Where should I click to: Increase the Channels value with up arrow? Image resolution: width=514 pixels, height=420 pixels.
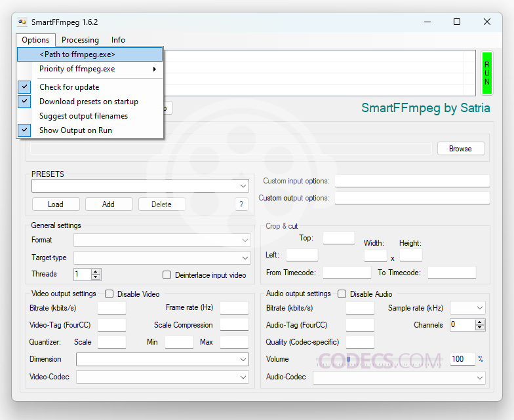click(480, 322)
